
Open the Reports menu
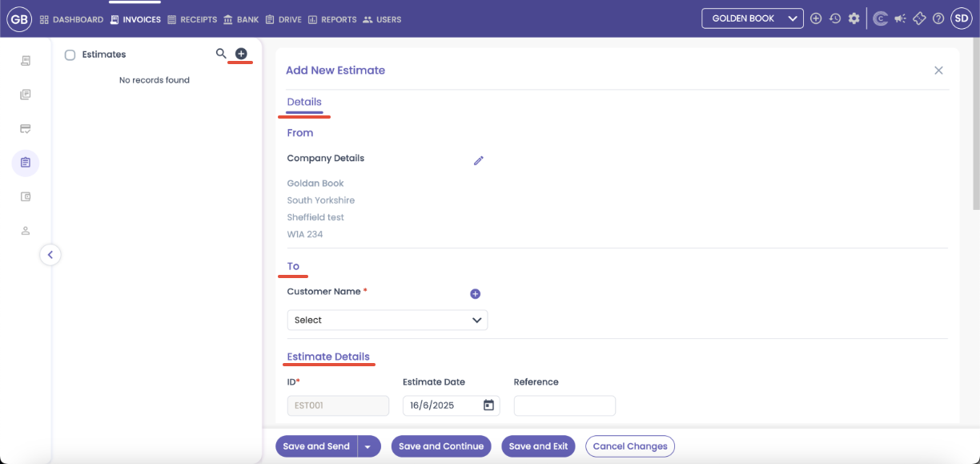[x=332, y=19]
